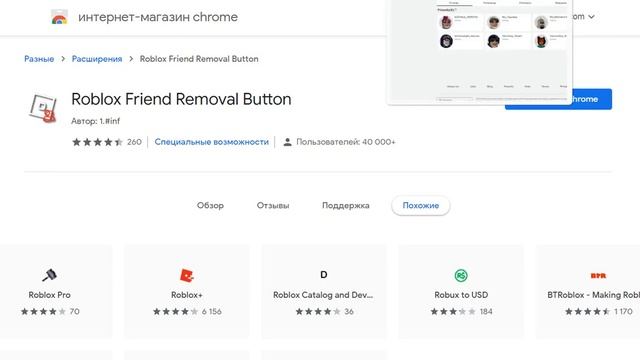Click the Robux to USD star rating
This screenshot has width=640, height=360.
453,311
